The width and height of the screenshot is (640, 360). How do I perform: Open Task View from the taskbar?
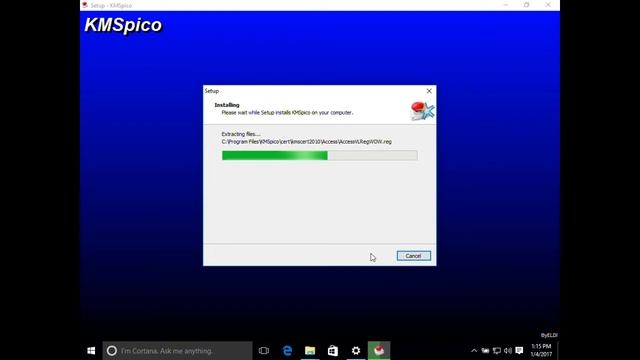(264, 351)
